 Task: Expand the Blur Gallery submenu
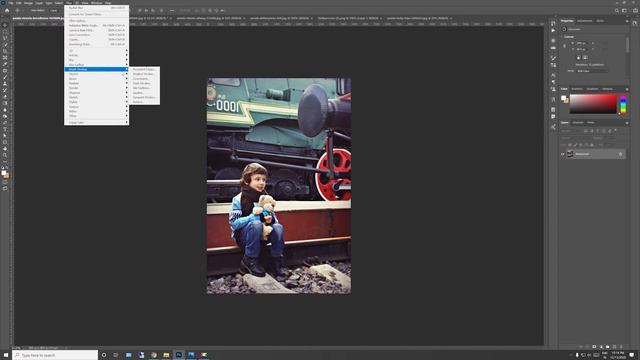(96, 64)
